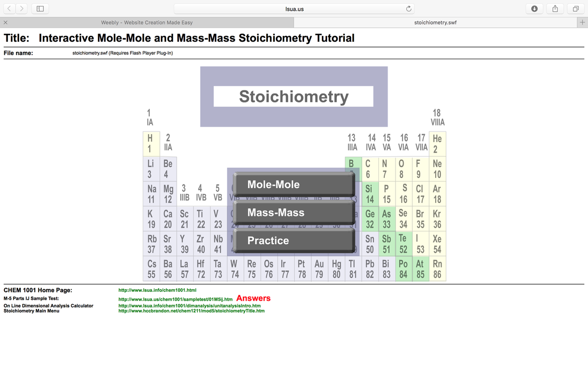Click the V 23 vanadium cell
588x367 pixels.
point(218,218)
